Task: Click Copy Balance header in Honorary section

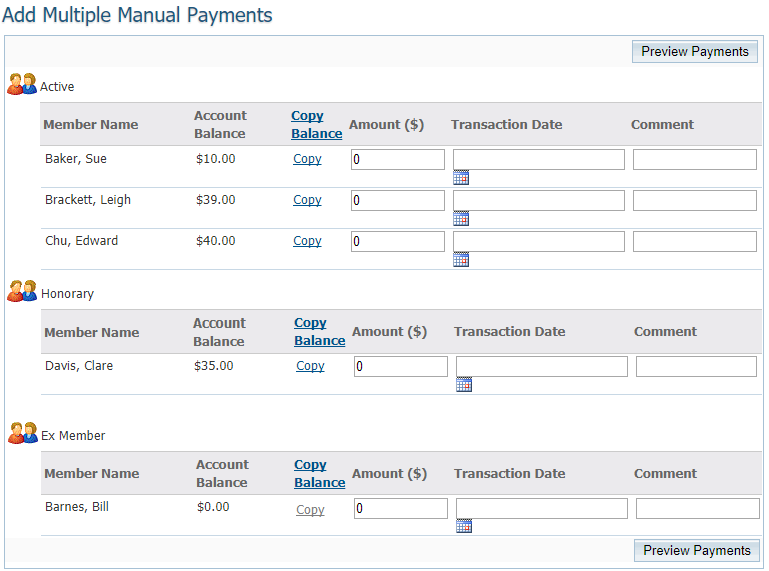Action: point(319,332)
